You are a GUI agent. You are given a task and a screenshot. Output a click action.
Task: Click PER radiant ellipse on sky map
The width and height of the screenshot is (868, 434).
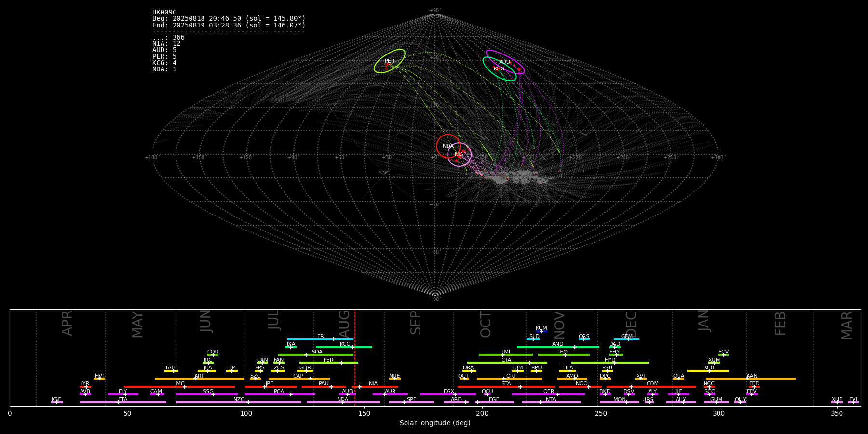[x=390, y=61]
